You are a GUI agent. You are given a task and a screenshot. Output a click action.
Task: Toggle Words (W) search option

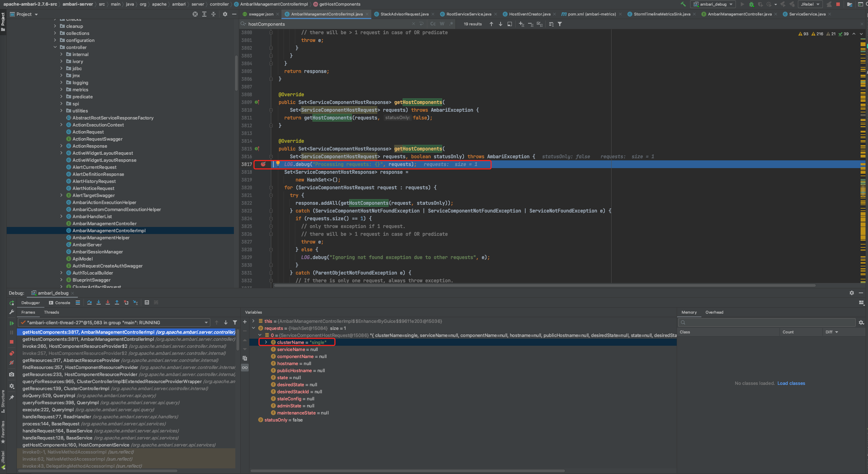click(x=442, y=24)
